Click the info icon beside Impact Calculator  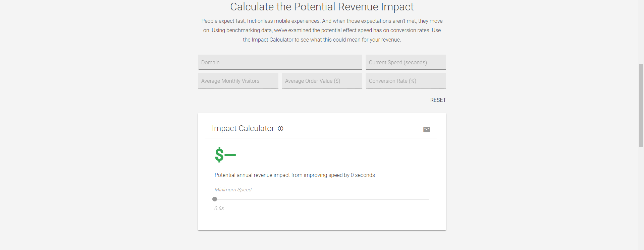280,129
